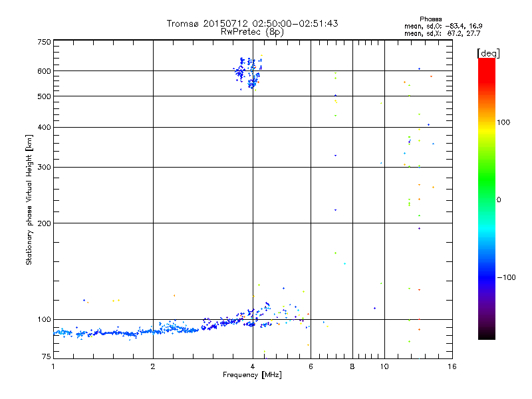The width and height of the screenshot is (532, 399).
Task: Click the 'Phases' header label
Action: click(430, 19)
